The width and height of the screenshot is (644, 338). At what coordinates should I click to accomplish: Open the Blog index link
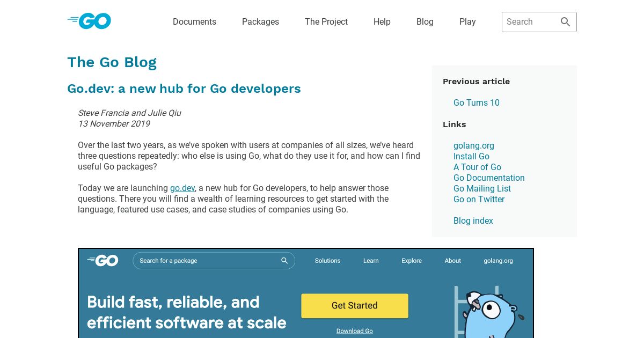coord(473,221)
